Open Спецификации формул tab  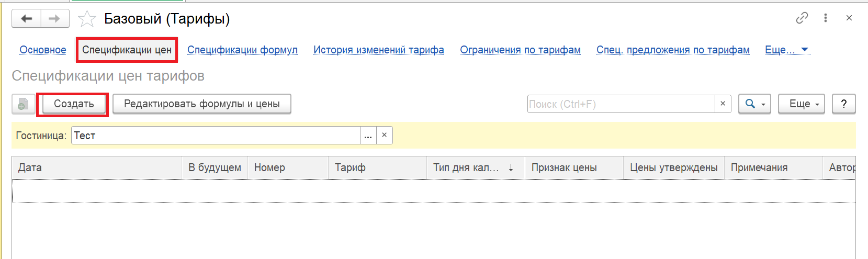[x=242, y=50]
